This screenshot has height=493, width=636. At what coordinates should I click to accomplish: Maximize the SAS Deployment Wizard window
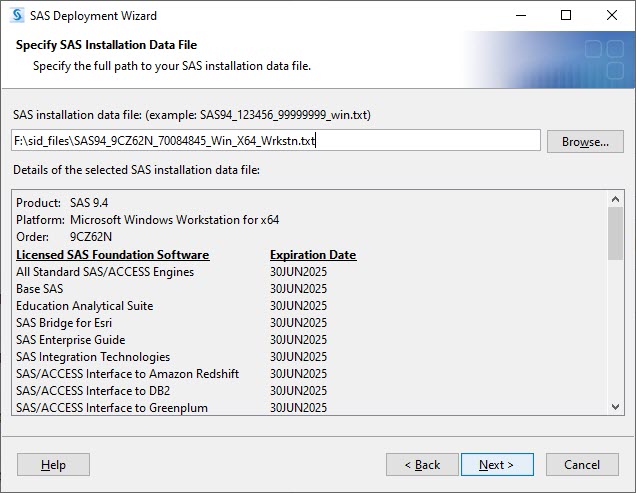click(566, 15)
